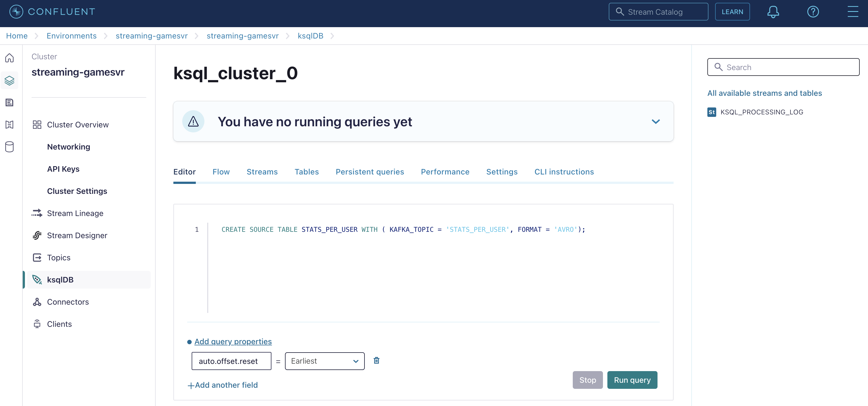The image size is (868, 406).
Task: Open the CLI instructions tab
Action: click(564, 172)
